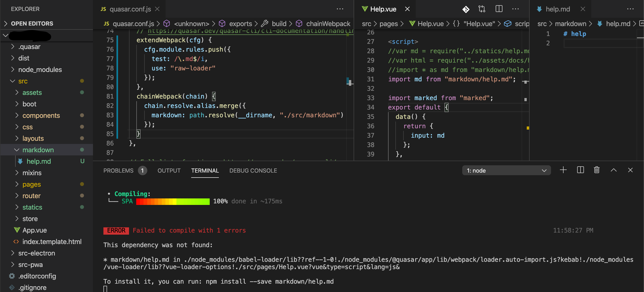Kill terminal with trash icon

pyautogui.click(x=597, y=170)
